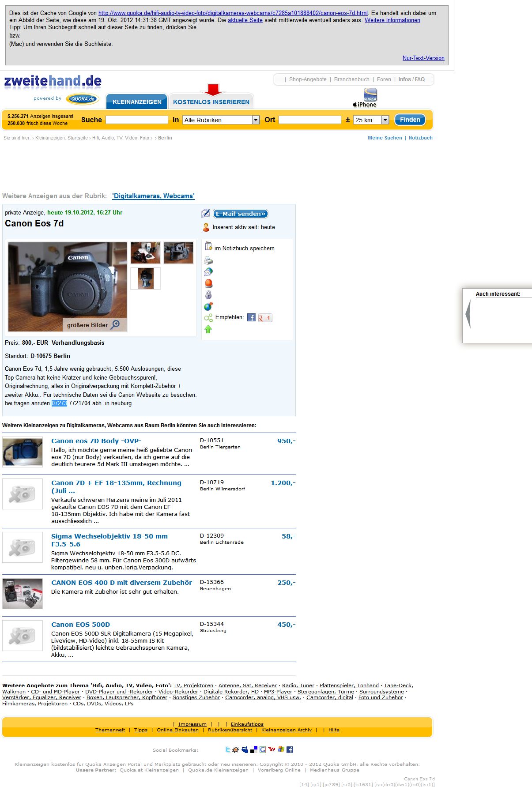Click the orange advertiser person icon
Image resolution: width=532 pixels, height=787 pixels.
(x=206, y=227)
